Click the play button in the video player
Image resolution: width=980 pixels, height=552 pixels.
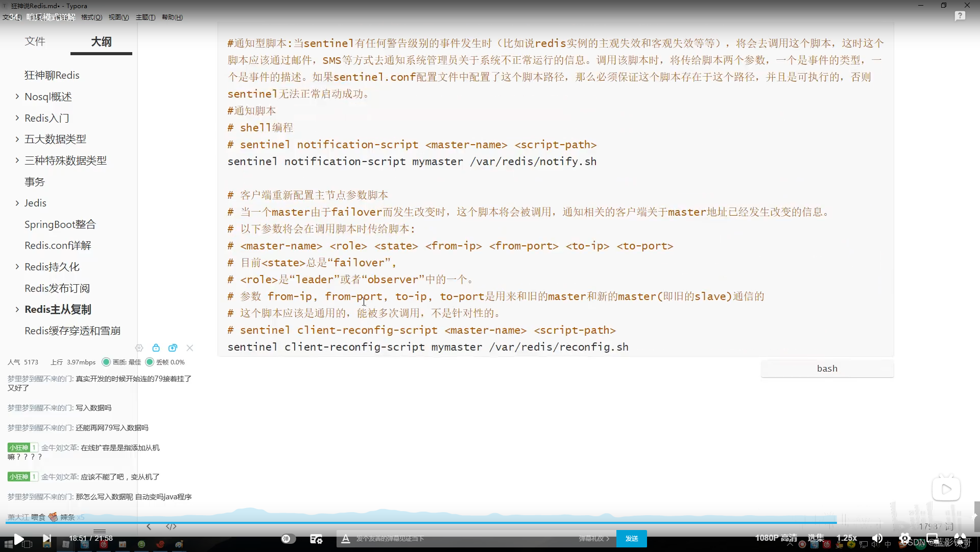pyautogui.click(x=18, y=539)
